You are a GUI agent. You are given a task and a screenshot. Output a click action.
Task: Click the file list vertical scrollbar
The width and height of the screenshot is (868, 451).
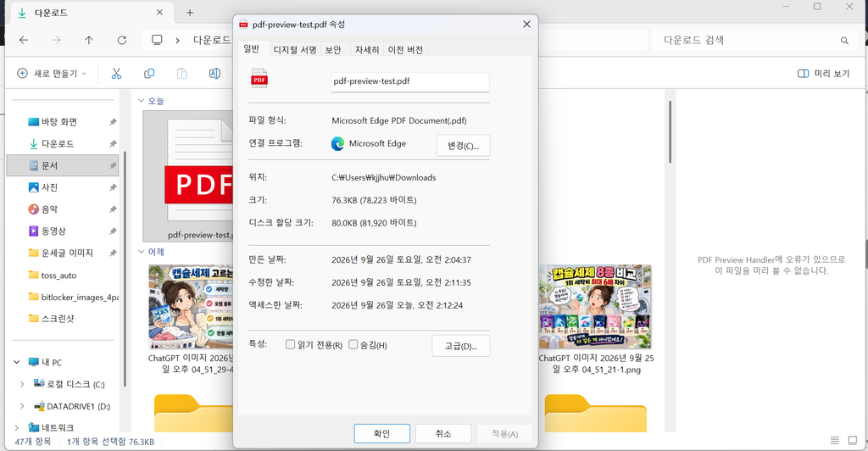(670, 131)
